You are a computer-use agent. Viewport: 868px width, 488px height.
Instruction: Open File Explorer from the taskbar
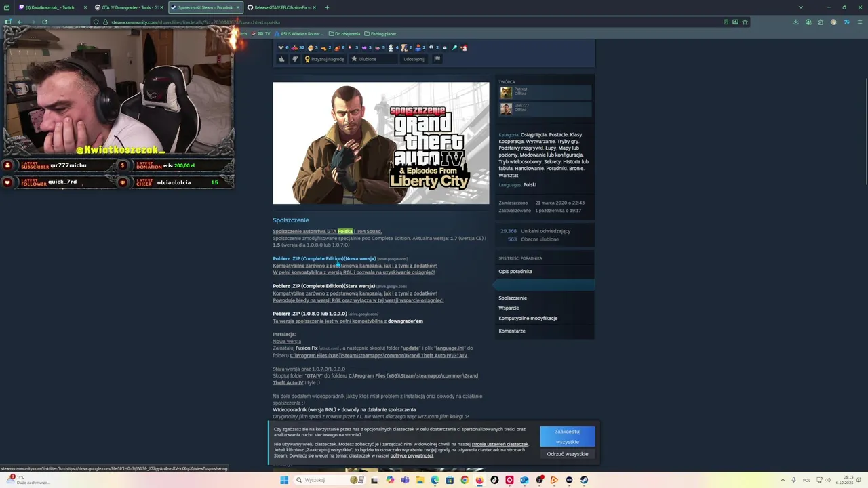[x=420, y=480]
